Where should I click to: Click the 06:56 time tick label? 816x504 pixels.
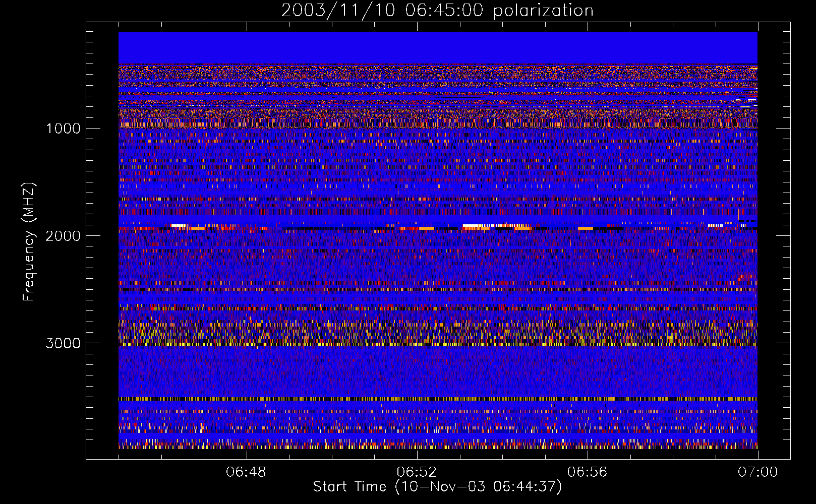[587, 472]
